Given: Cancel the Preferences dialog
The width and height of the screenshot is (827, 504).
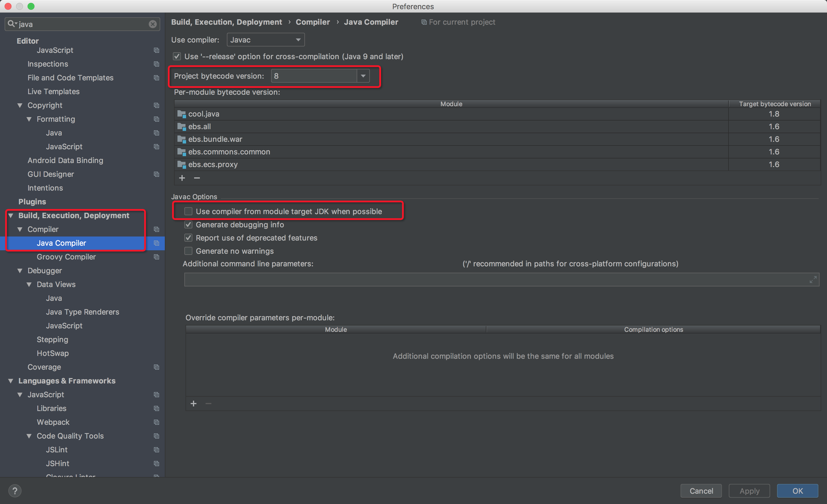Looking at the screenshot, I should pyautogui.click(x=701, y=491).
